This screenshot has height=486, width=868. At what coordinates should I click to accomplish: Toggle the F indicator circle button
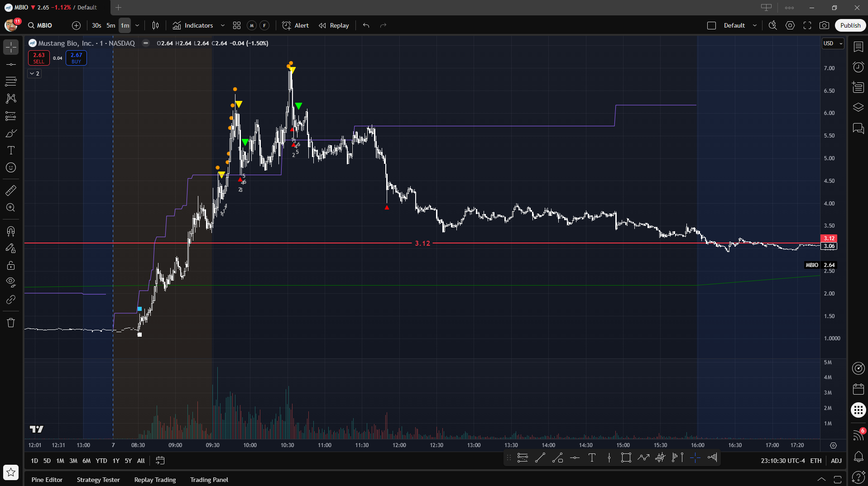pyautogui.click(x=264, y=25)
